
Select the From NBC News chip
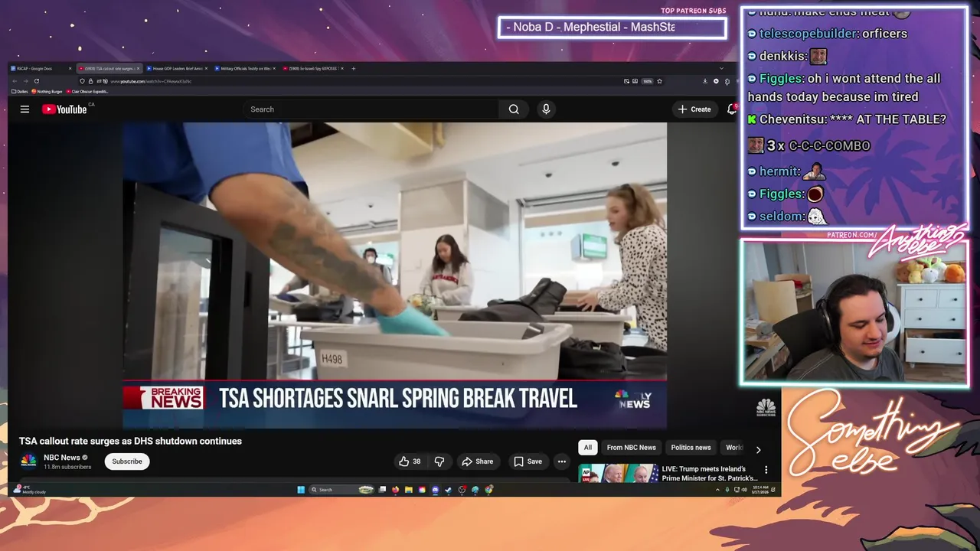[x=632, y=448]
